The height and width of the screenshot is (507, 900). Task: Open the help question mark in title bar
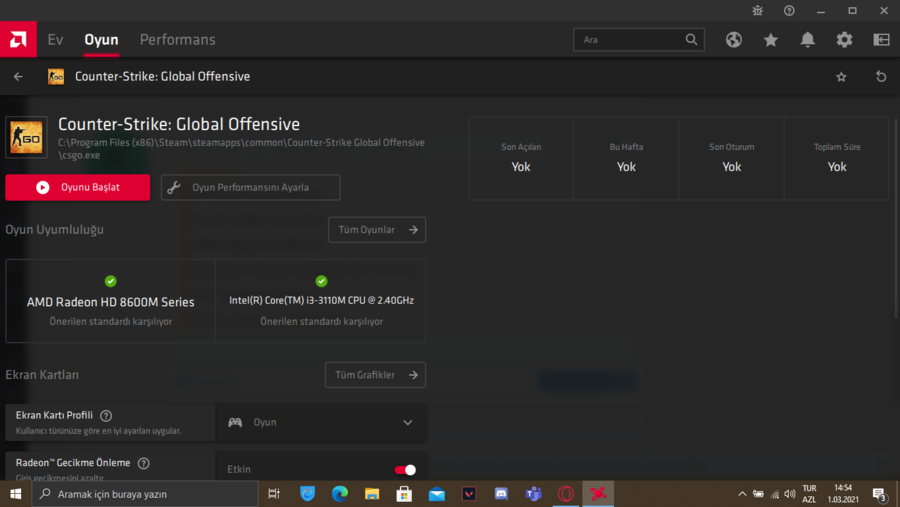tap(789, 10)
